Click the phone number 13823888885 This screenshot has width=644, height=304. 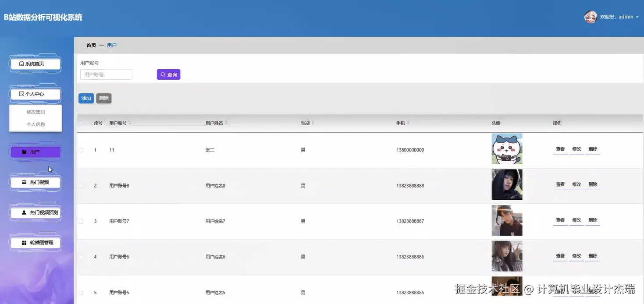point(410,293)
